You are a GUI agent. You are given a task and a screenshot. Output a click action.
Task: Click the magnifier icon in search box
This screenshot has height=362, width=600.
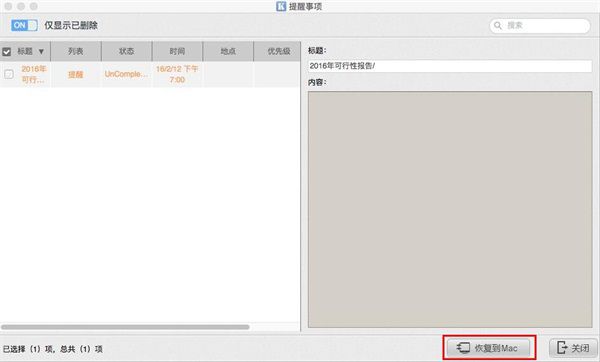pyautogui.click(x=498, y=26)
